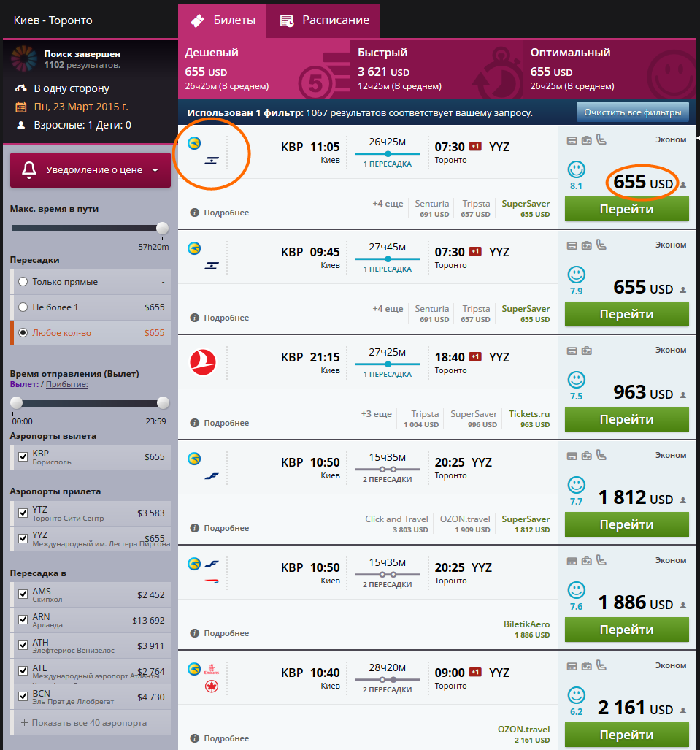This screenshot has width=700, height=750.
Task: Click the baggage icon in the 1 812 USD result
Action: point(587,456)
